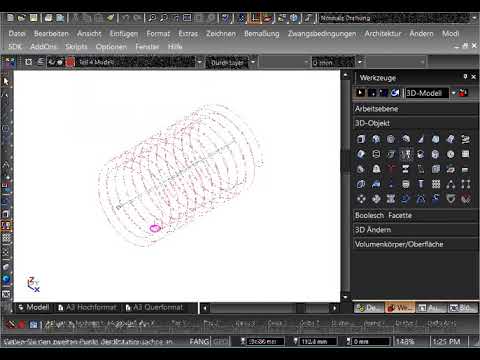Open the Teil 4 Modell layer dropdown

click(x=199, y=62)
